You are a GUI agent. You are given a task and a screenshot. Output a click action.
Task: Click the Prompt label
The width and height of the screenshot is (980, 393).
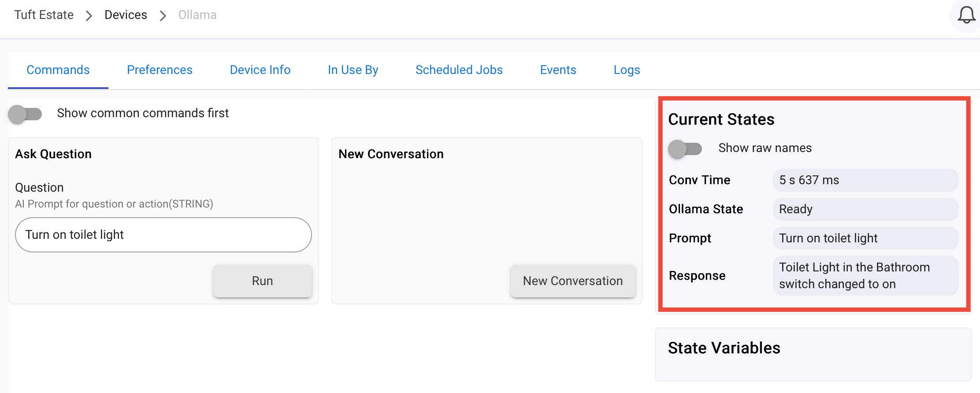click(690, 238)
